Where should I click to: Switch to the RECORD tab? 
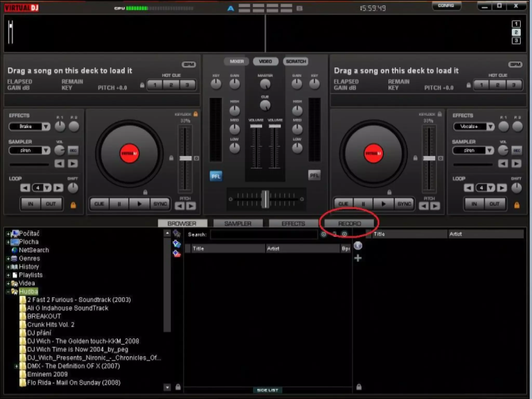pyautogui.click(x=349, y=223)
